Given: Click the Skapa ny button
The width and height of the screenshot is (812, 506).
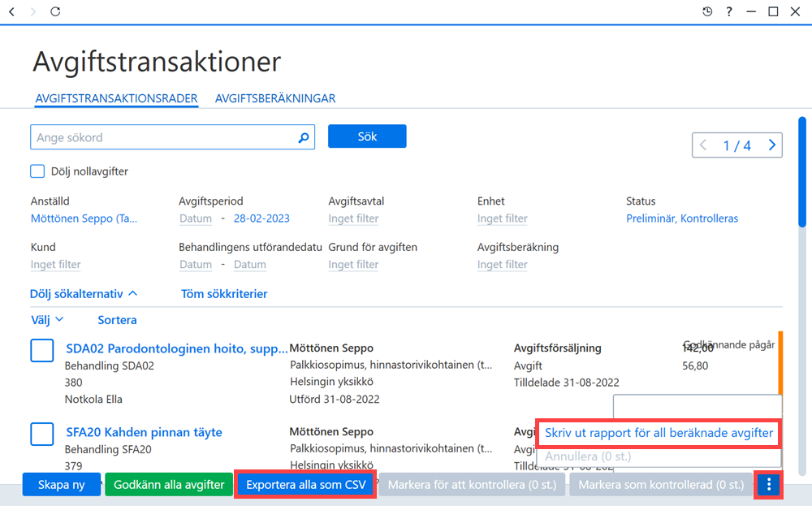Looking at the screenshot, I should 61,485.
